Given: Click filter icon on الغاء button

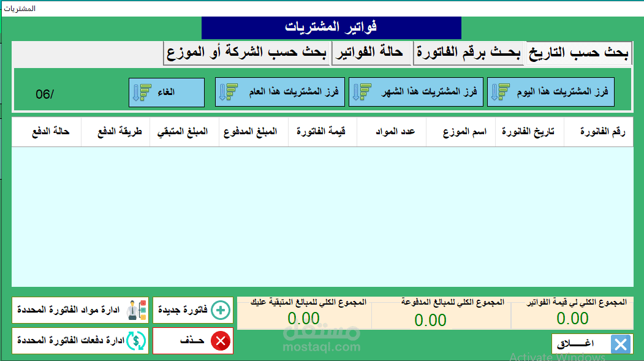Looking at the screenshot, I should [x=142, y=93].
